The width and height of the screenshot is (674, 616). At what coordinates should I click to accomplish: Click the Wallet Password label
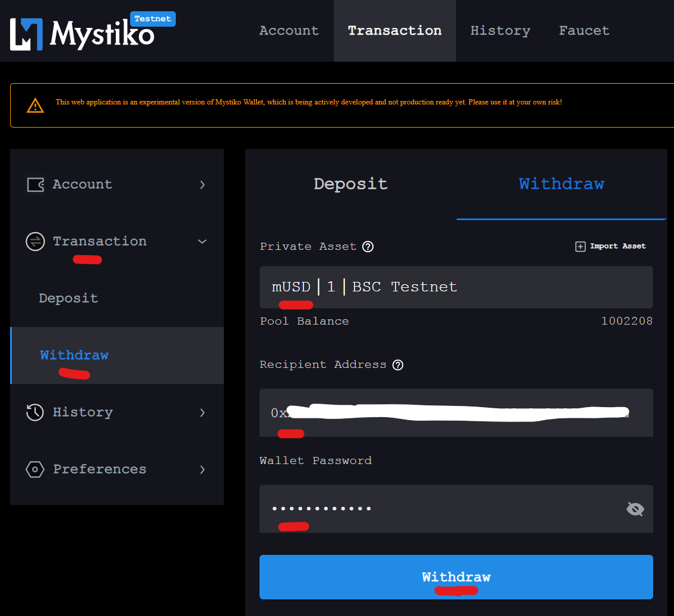coord(315,461)
